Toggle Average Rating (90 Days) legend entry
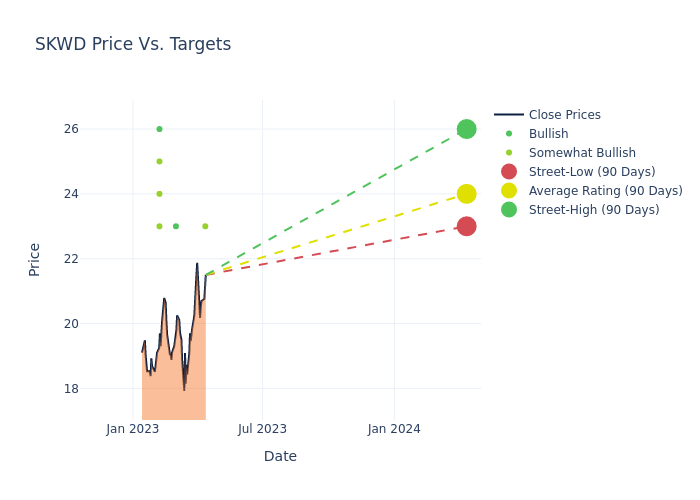The height and width of the screenshot is (500, 700). pyautogui.click(x=605, y=191)
